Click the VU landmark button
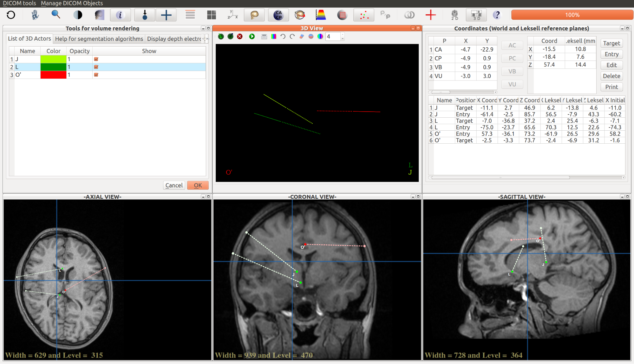 click(x=512, y=84)
